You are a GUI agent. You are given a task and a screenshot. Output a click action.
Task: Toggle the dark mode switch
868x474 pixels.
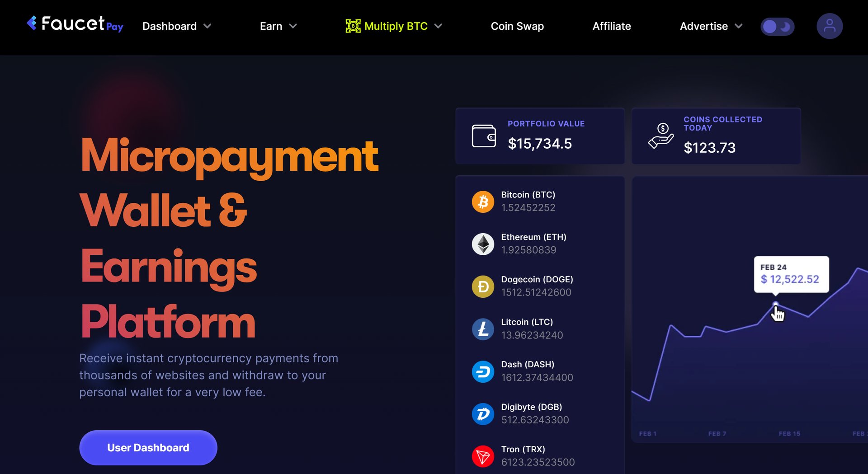[x=777, y=27]
